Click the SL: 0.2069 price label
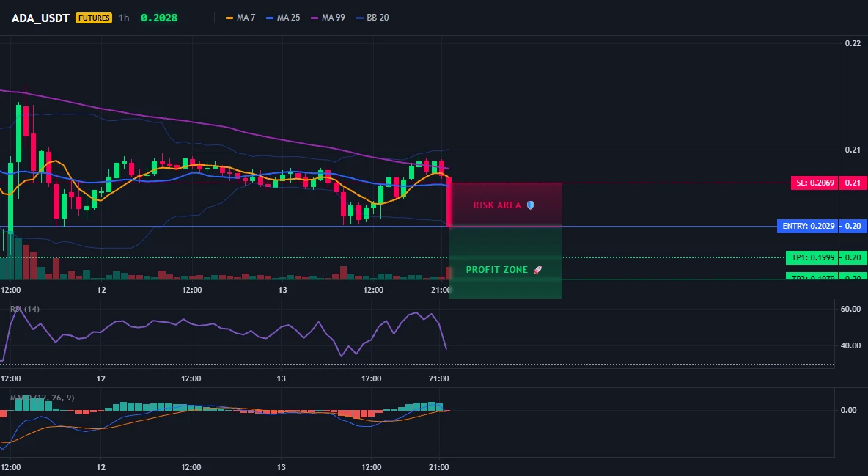Image resolution: width=868 pixels, height=476 pixels. tap(814, 183)
